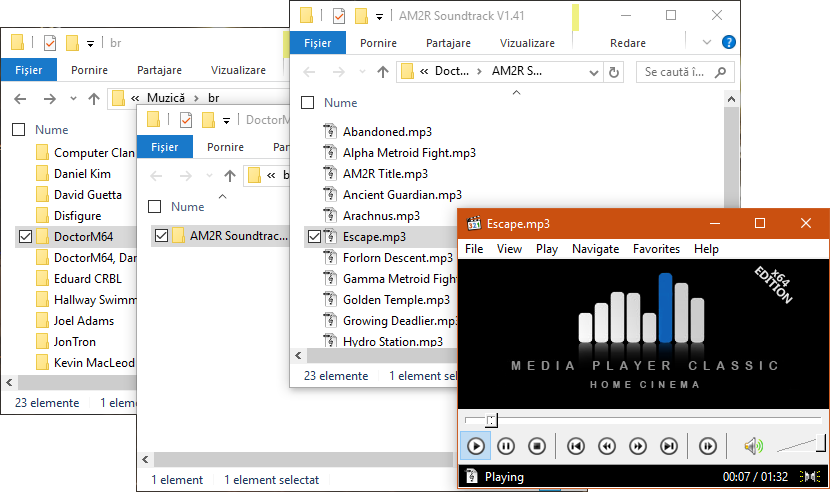Skip to previous track in media player

[576, 446]
